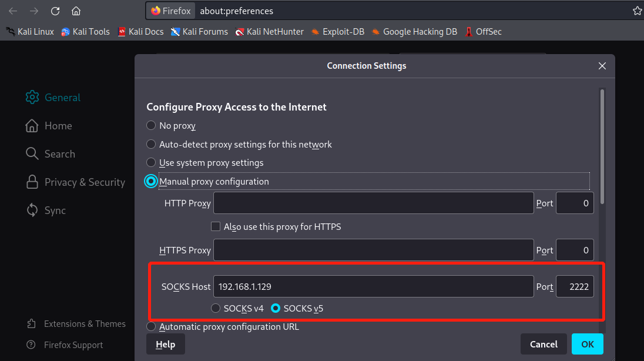Open the OffSec bookmark
Viewport: 644px width, 361px height.
click(x=483, y=32)
